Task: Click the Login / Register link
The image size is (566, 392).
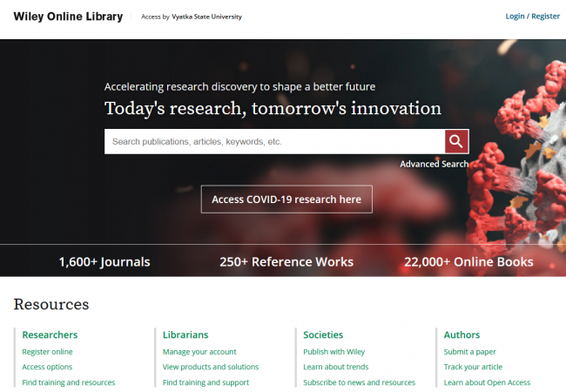Action: point(532,17)
